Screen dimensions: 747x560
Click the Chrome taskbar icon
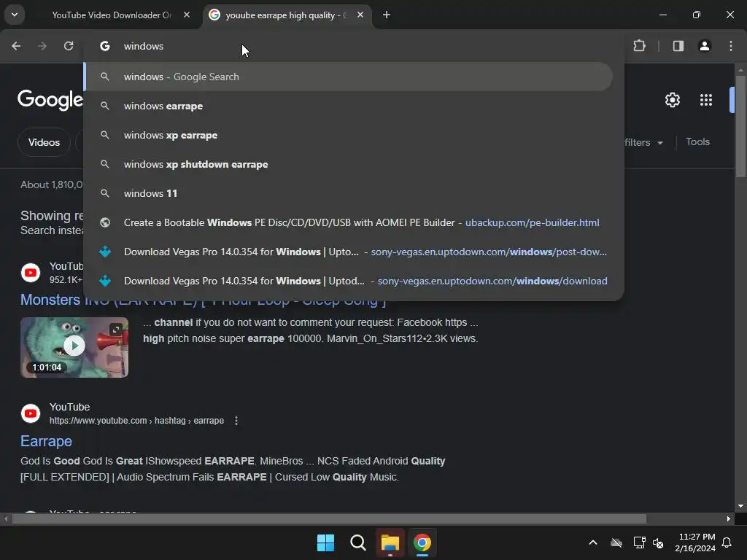(422, 542)
